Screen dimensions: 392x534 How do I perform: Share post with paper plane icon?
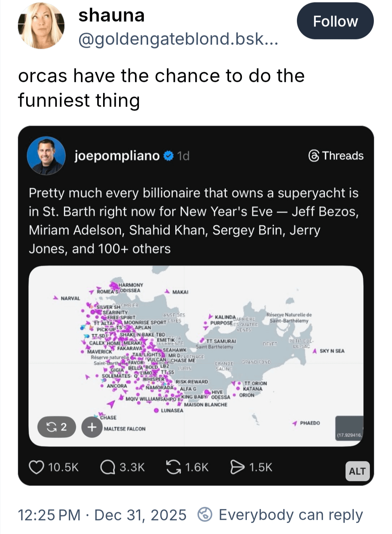237,467
